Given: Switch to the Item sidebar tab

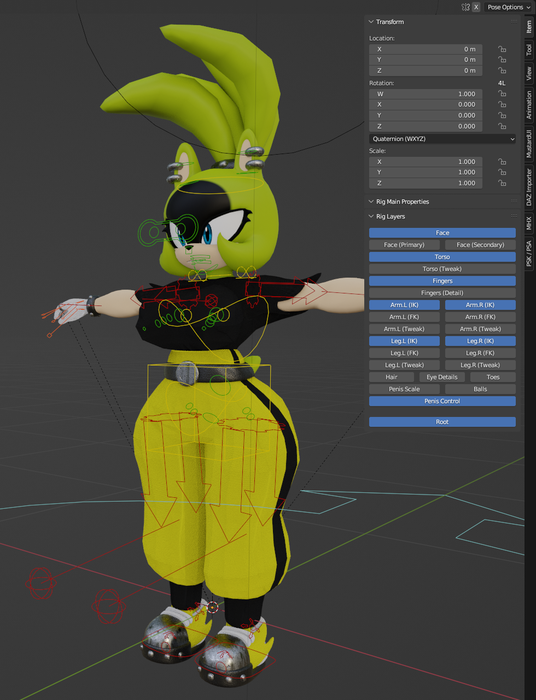Looking at the screenshot, I should [529, 27].
